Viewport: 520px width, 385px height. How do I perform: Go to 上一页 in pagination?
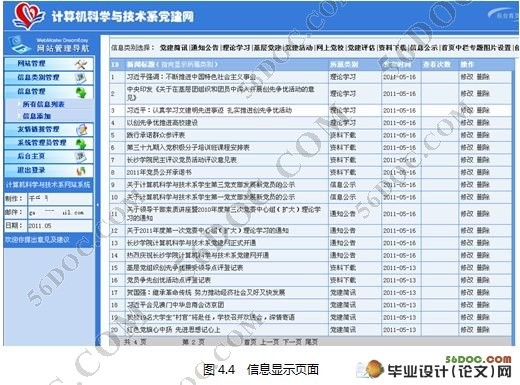tap(270, 342)
